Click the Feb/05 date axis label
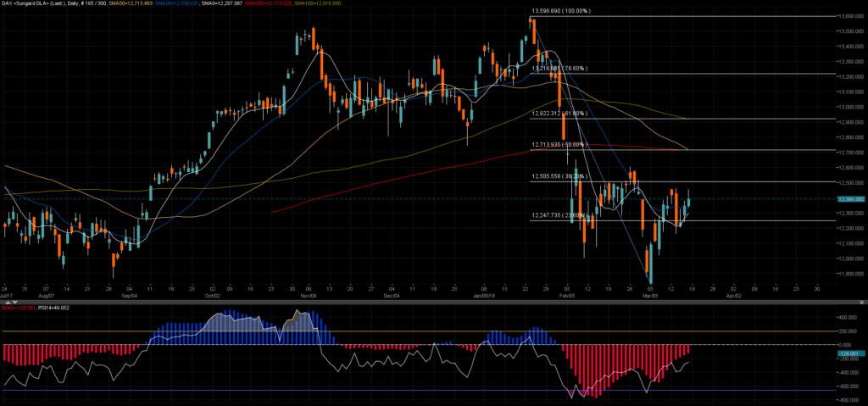868x406 pixels. (567, 296)
